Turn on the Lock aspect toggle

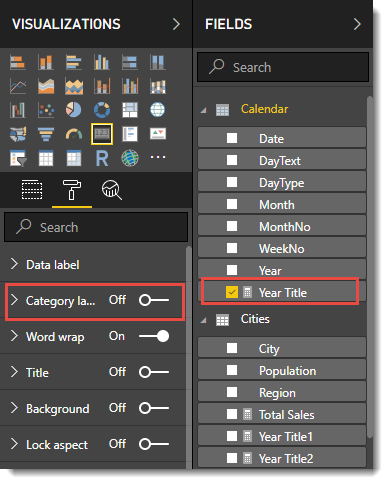click(154, 444)
